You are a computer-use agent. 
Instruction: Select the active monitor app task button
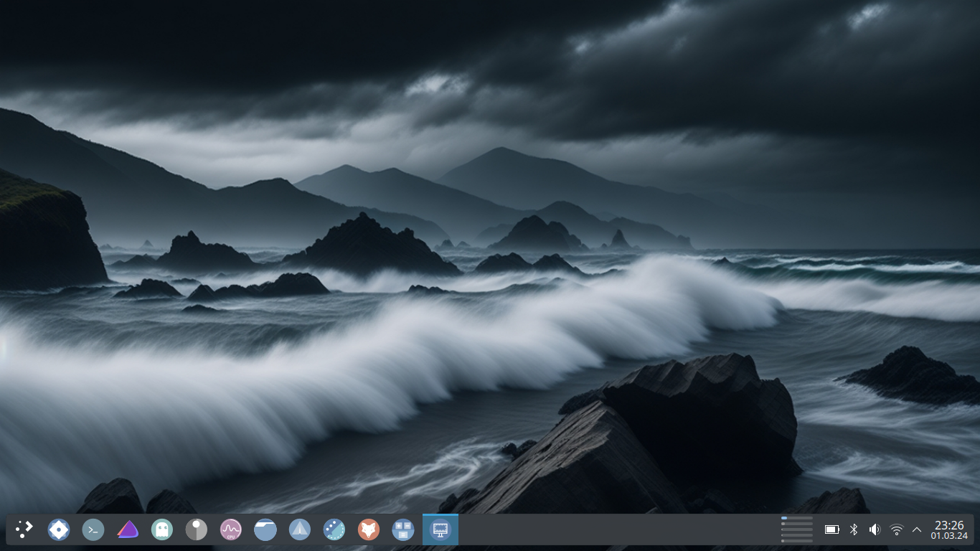[x=440, y=530]
